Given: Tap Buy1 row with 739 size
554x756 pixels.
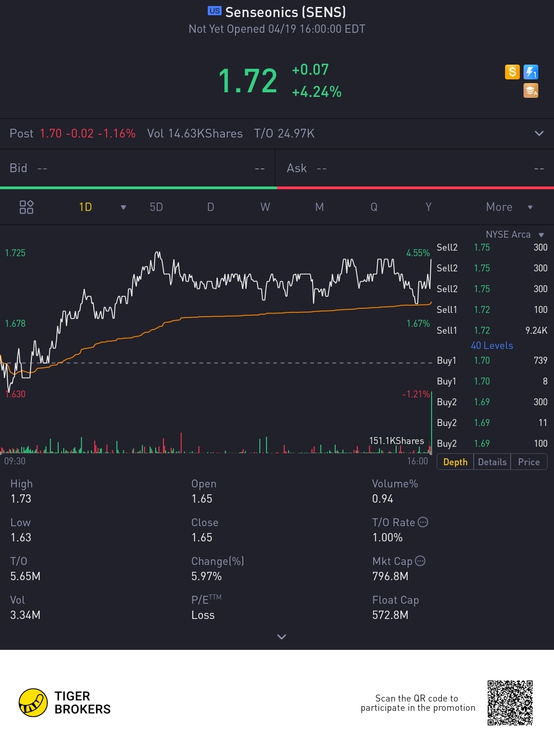Looking at the screenshot, I should (492, 360).
